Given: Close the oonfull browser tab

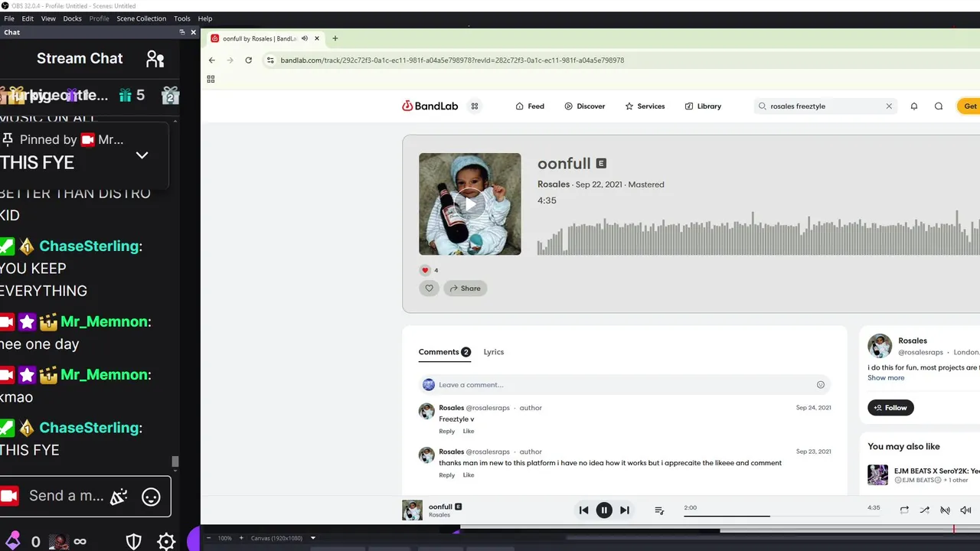Looking at the screenshot, I should pos(317,38).
